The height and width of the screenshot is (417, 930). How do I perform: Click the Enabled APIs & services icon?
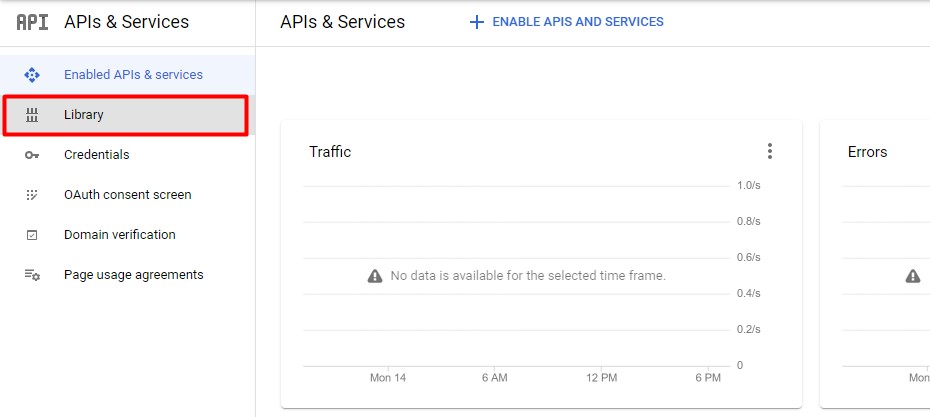pyautogui.click(x=32, y=75)
